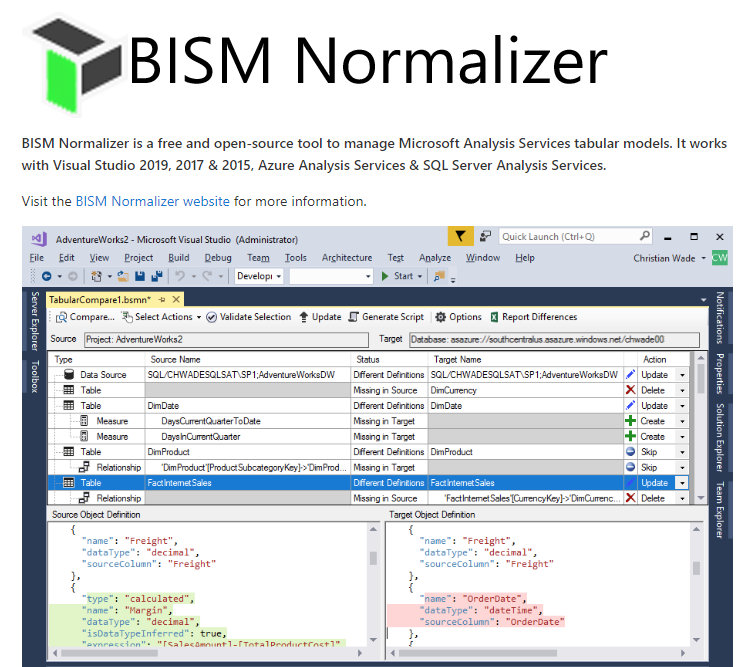Click the New Project toolbar icon
Viewport: 751px width, 667px height.
coord(96,276)
